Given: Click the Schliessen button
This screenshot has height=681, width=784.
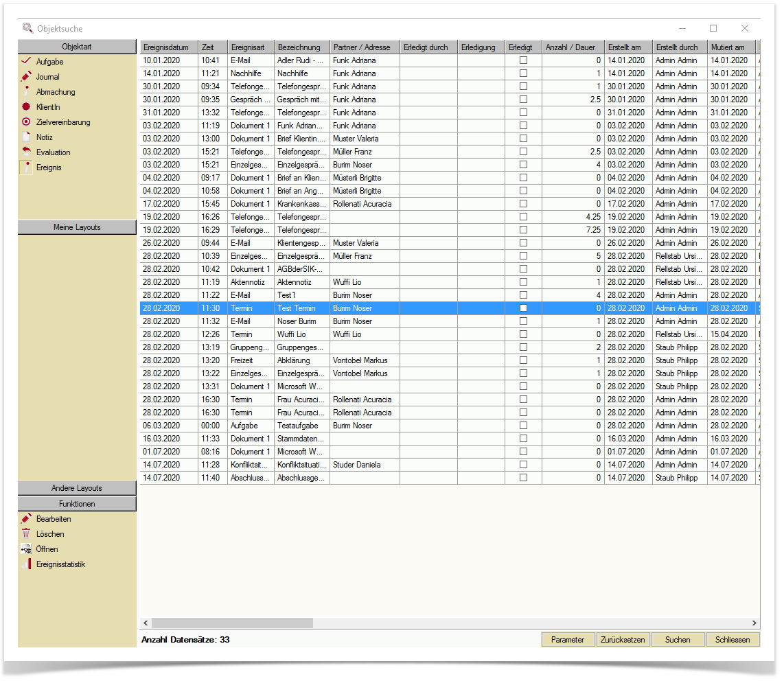Looking at the screenshot, I should point(733,640).
